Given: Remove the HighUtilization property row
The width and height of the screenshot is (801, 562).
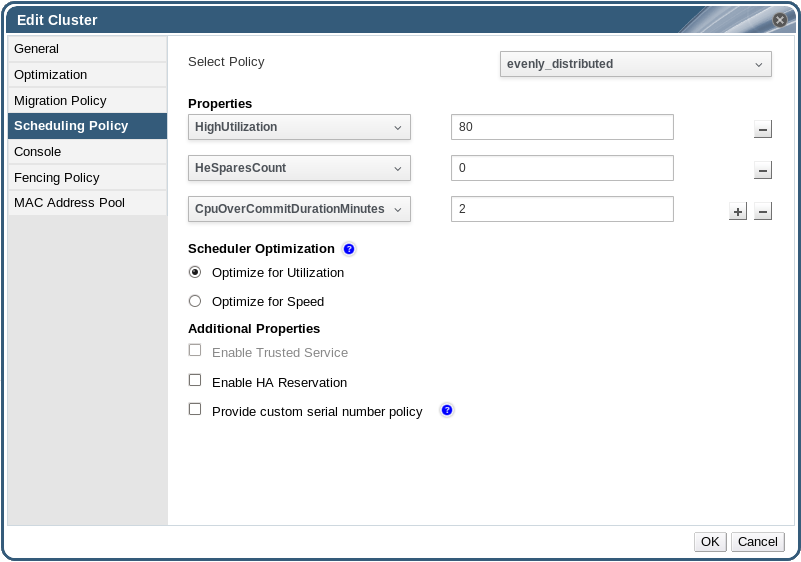Looking at the screenshot, I should coord(762,129).
